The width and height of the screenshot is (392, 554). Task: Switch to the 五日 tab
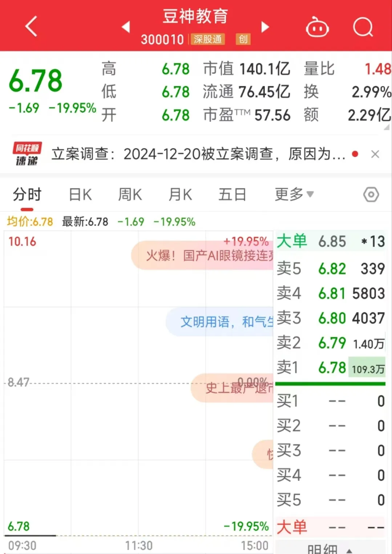point(232,195)
